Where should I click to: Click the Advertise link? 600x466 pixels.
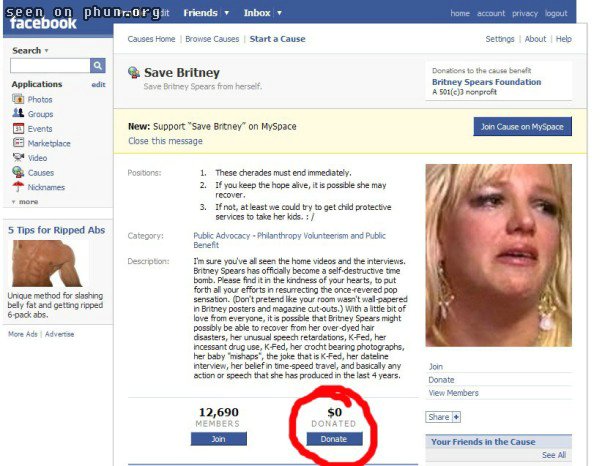click(x=59, y=334)
